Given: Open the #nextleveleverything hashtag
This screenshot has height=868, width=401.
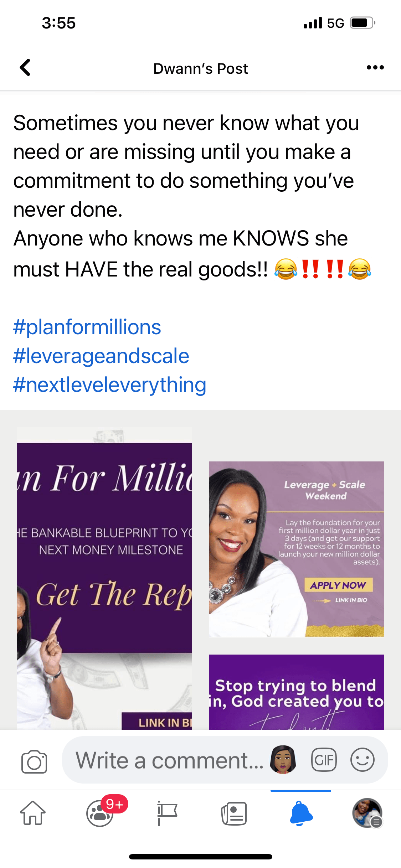Looking at the screenshot, I should pyautogui.click(x=110, y=385).
